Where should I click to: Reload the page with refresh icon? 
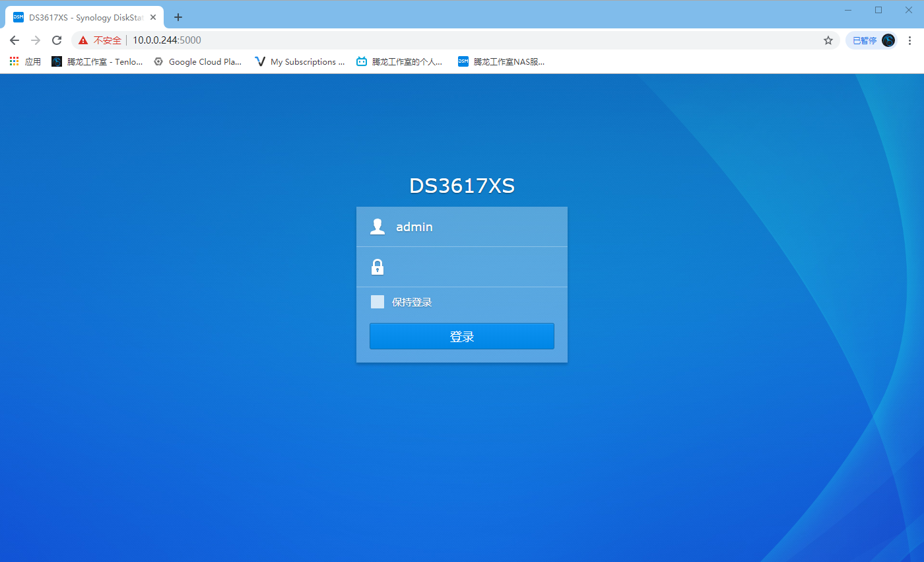pos(57,40)
